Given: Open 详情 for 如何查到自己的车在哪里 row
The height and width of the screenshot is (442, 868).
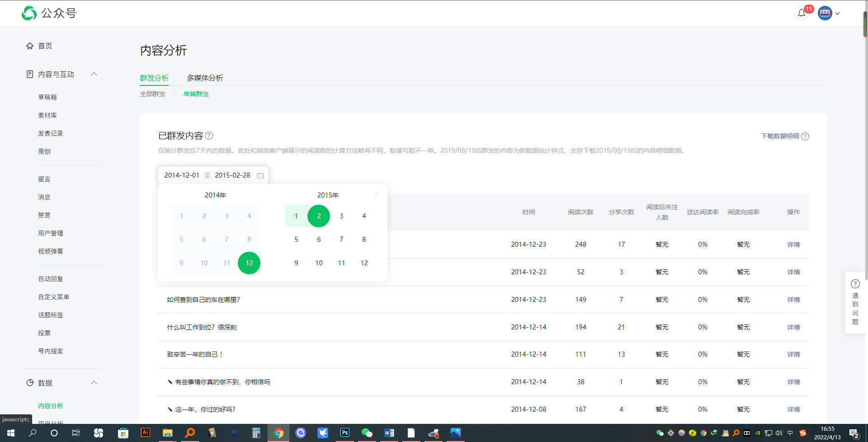Looking at the screenshot, I should (793, 300).
